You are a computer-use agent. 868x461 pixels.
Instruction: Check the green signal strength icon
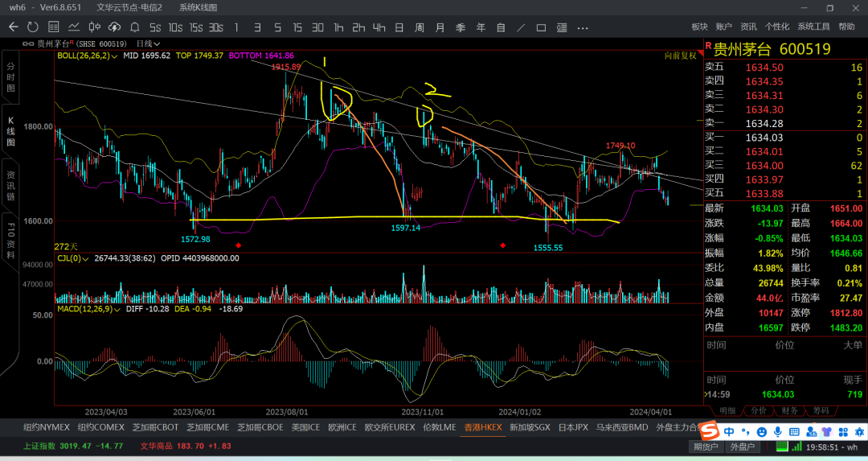tap(796, 447)
